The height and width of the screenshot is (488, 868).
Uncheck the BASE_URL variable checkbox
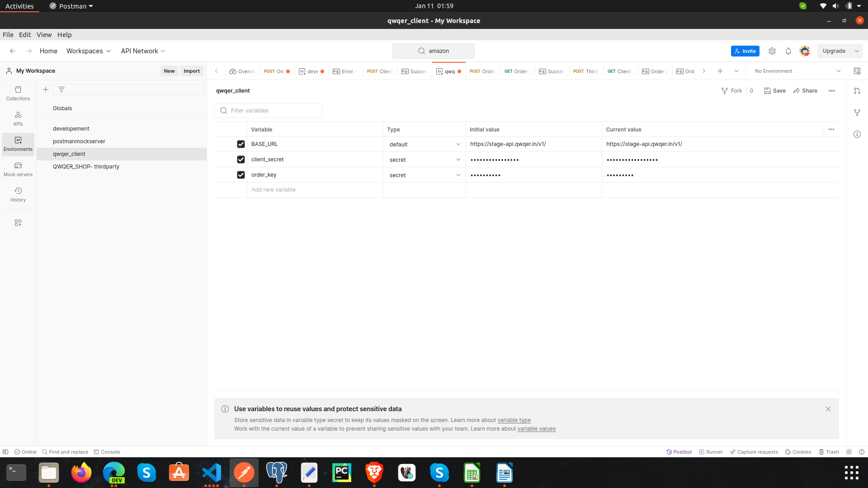[x=241, y=144]
